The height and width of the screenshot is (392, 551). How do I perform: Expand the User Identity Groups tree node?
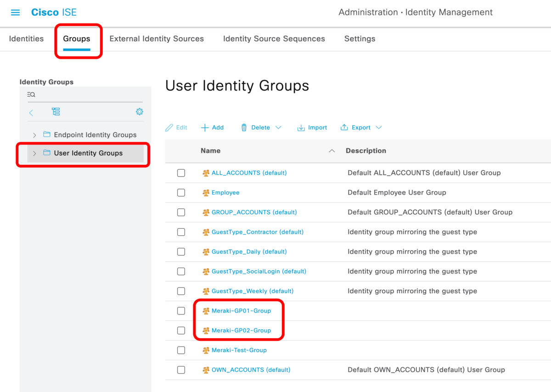tap(34, 153)
